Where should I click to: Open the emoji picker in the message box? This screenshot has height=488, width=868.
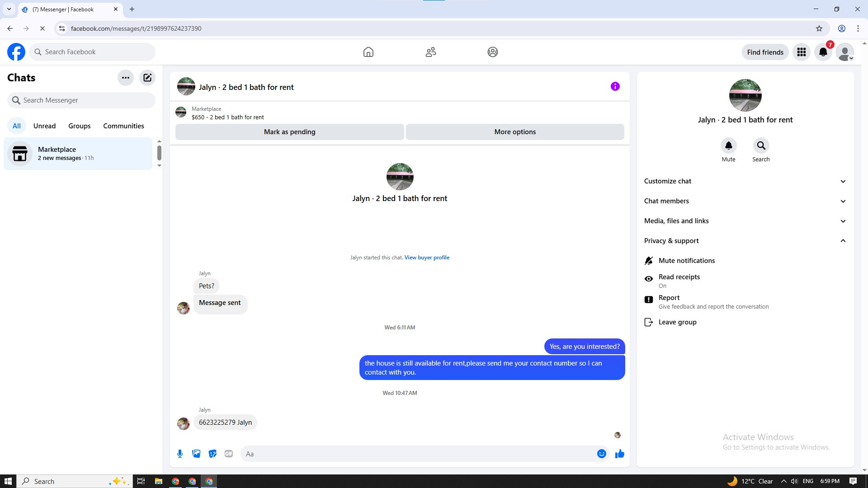coord(601,454)
